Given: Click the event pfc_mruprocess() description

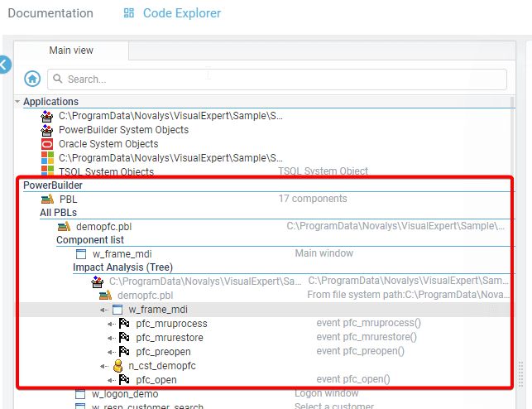Looking at the screenshot, I should (368, 323).
